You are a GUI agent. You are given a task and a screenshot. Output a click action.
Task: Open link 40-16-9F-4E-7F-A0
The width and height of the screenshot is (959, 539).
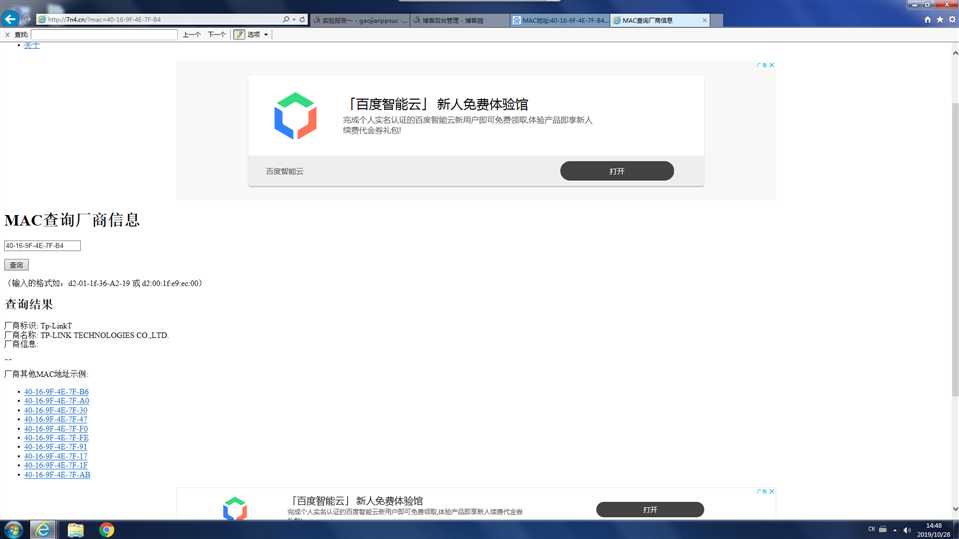point(56,401)
